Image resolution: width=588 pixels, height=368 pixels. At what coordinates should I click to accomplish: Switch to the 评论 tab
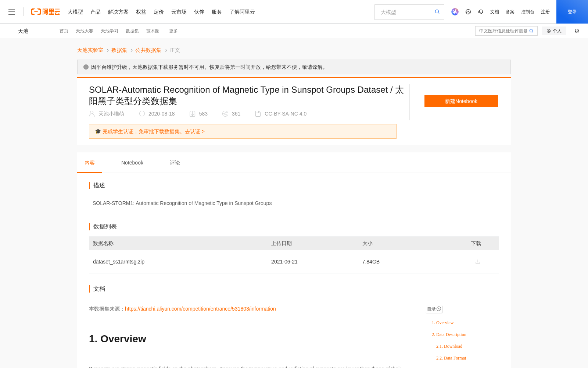pos(175,163)
